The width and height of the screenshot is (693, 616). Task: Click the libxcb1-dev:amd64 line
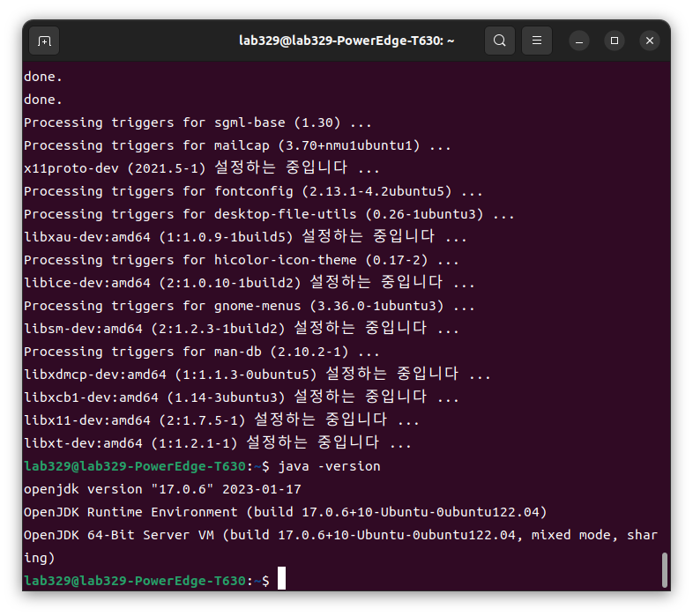pos(242,397)
